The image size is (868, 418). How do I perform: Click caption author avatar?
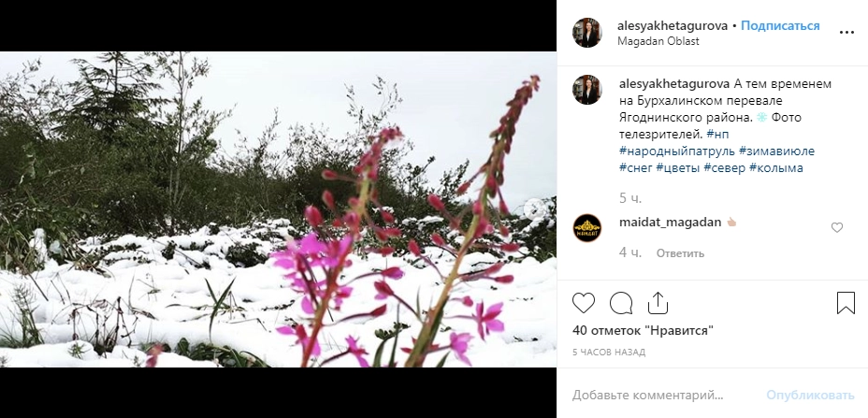tap(586, 90)
